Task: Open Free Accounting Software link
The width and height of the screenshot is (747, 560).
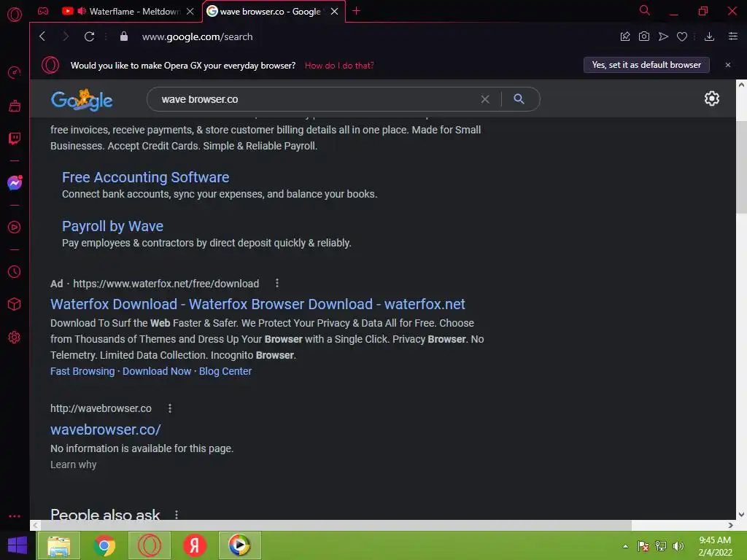Action: point(145,177)
